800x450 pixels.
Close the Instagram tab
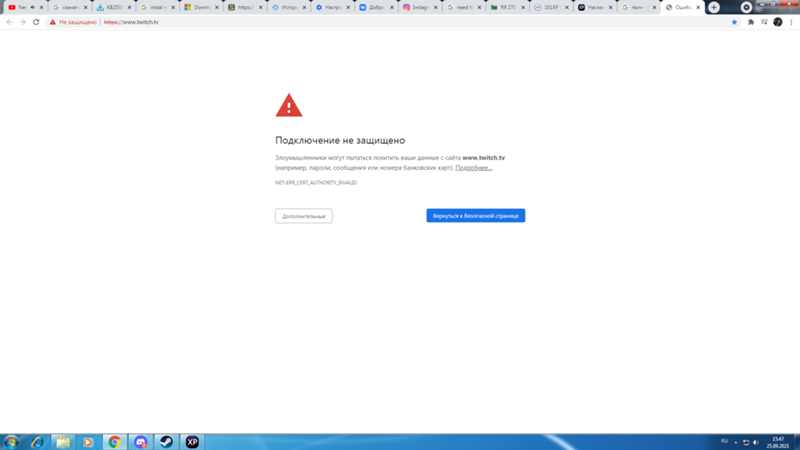[x=436, y=7]
